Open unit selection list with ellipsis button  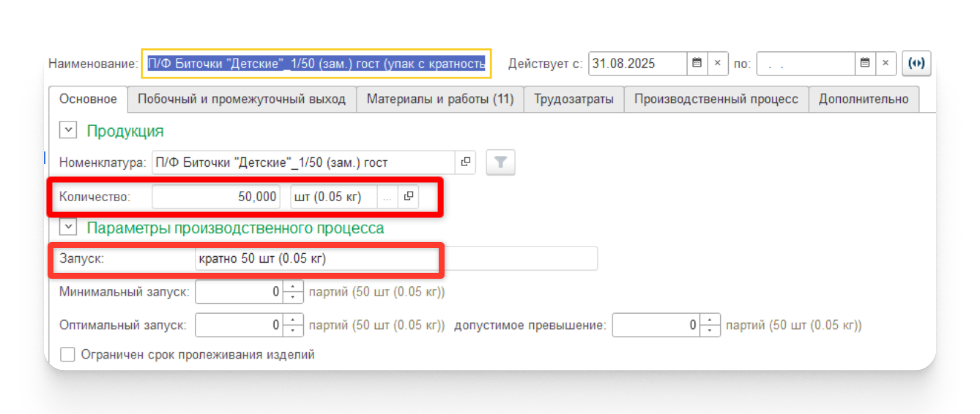(387, 197)
